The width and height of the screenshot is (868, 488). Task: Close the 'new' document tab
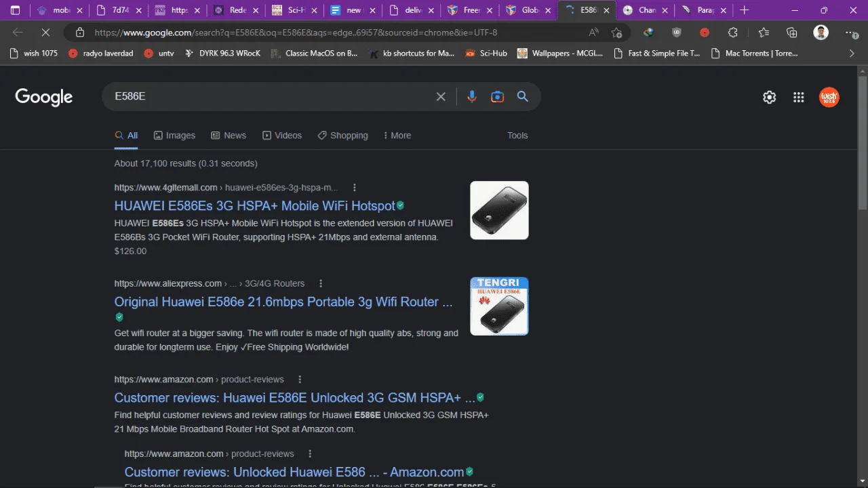[x=371, y=10]
